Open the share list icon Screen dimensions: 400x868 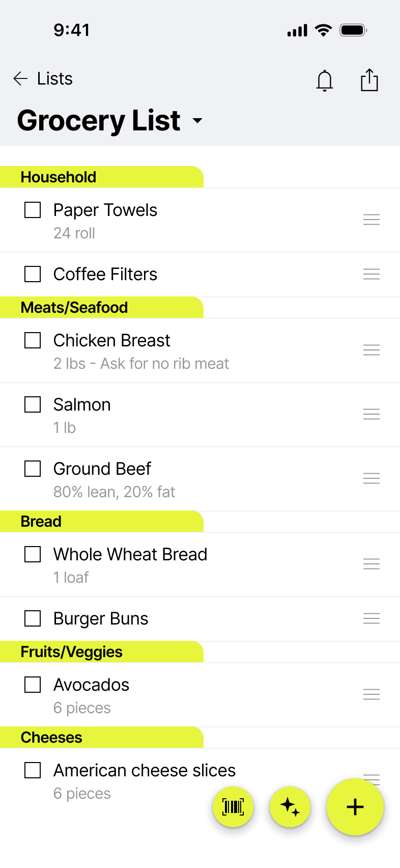(x=369, y=80)
